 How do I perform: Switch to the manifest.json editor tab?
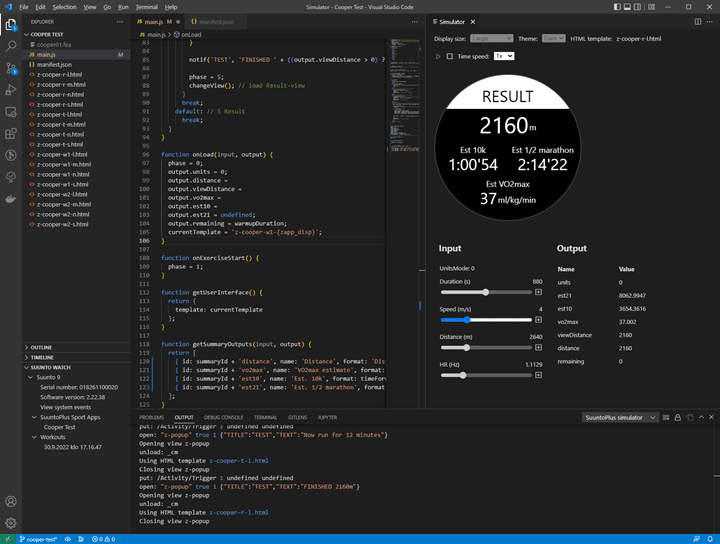[216, 22]
